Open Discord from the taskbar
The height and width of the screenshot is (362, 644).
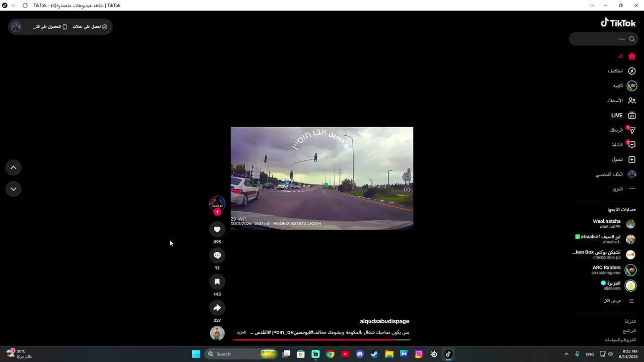(360, 354)
